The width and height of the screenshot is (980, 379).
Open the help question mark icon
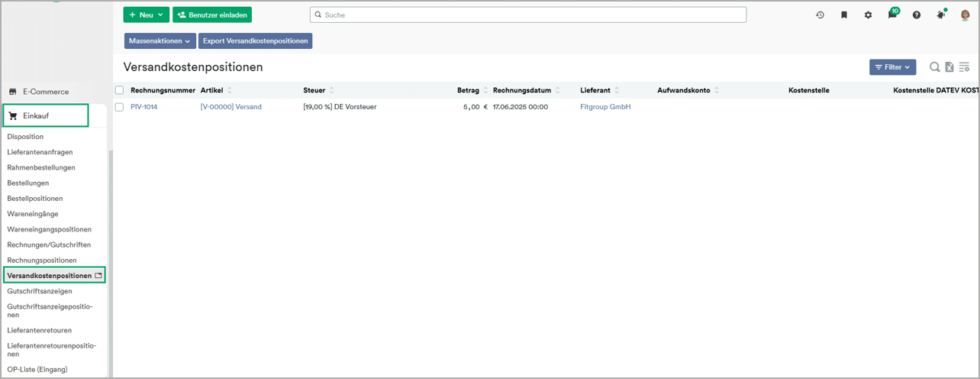tap(917, 15)
